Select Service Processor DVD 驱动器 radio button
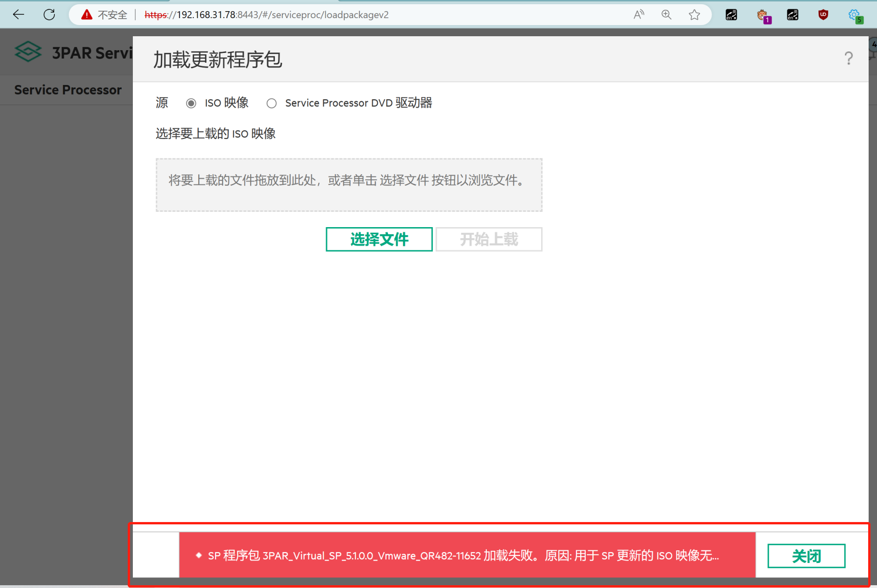The image size is (877, 588). coord(272,103)
